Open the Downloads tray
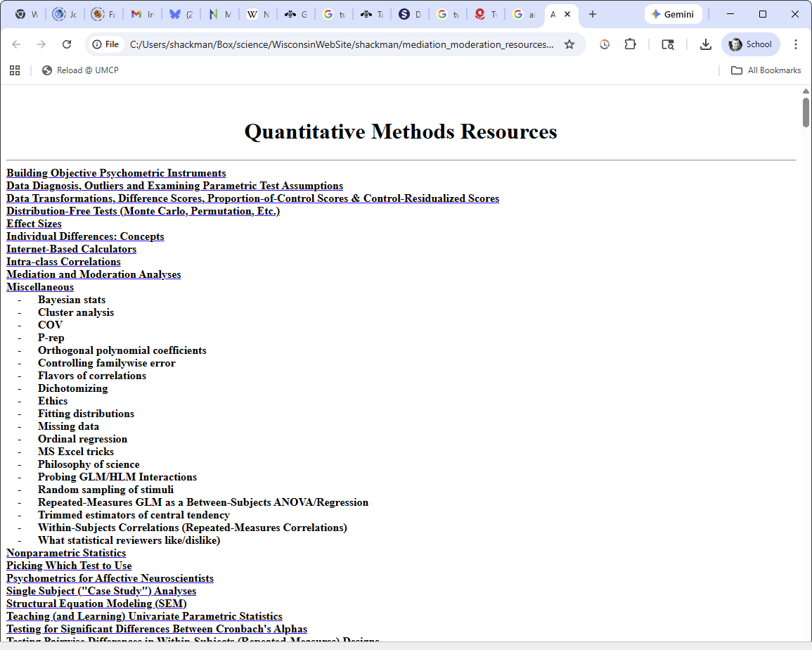This screenshot has height=650, width=812. [x=705, y=44]
